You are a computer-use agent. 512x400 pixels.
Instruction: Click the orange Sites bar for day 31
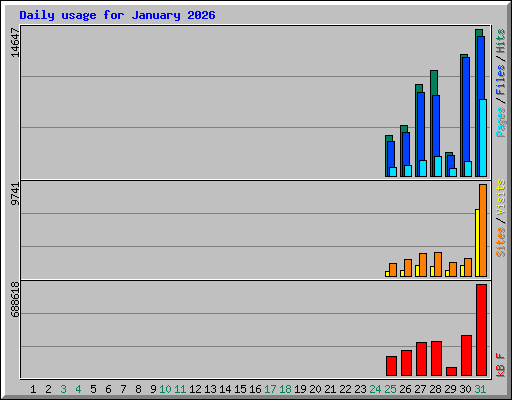pyautogui.click(x=483, y=230)
